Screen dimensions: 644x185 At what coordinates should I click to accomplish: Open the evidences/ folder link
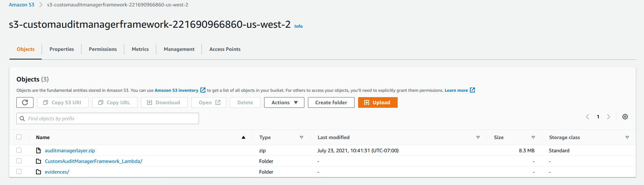[57, 172]
